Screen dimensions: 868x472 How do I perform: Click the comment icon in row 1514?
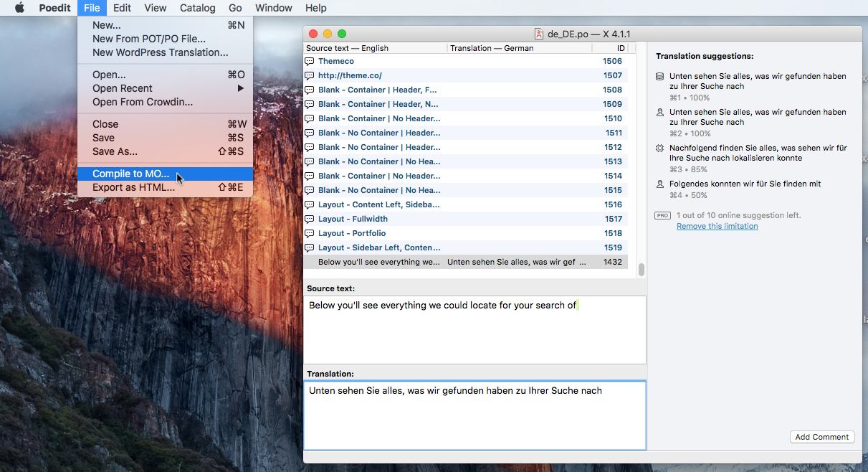click(310, 176)
